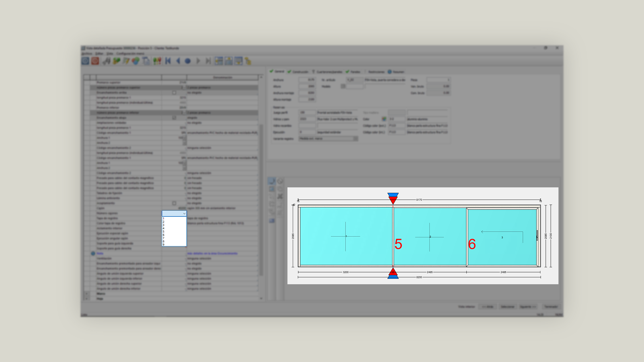Go to previous position arrow
This screenshot has height=362, width=644.
point(178,61)
